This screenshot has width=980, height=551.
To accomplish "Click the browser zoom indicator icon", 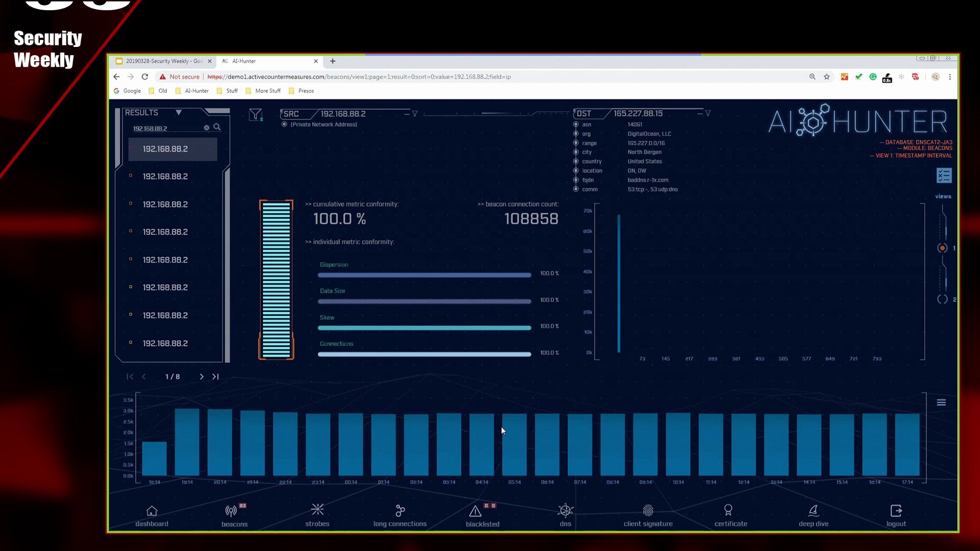I will 812,77.
